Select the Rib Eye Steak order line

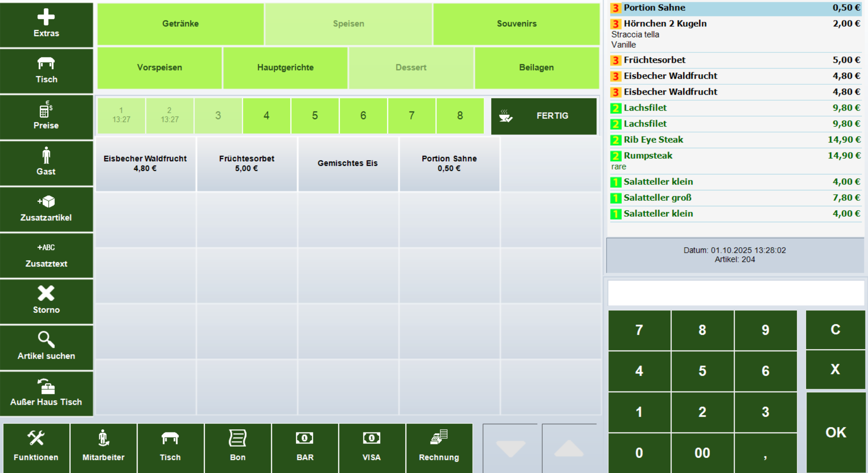coord(735,140)
